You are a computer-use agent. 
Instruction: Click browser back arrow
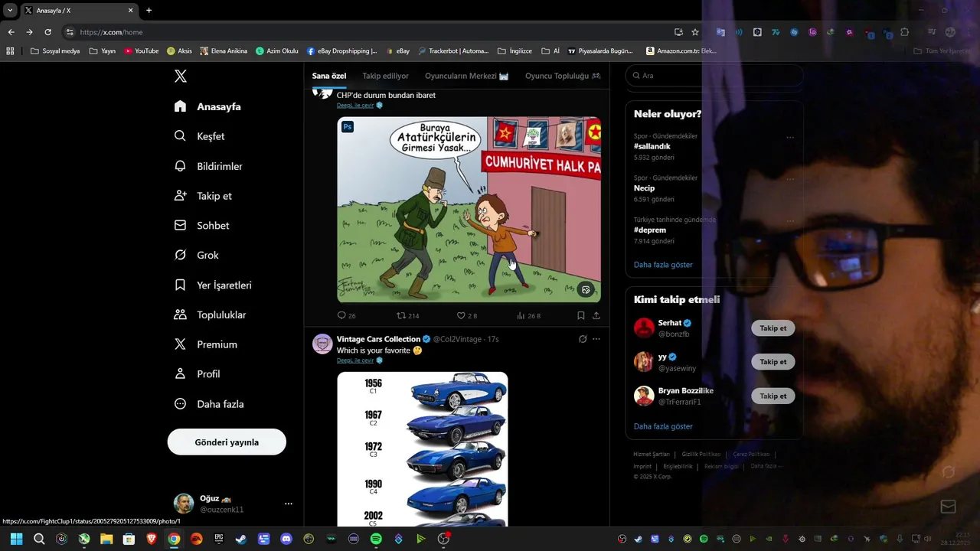[11, 32]
